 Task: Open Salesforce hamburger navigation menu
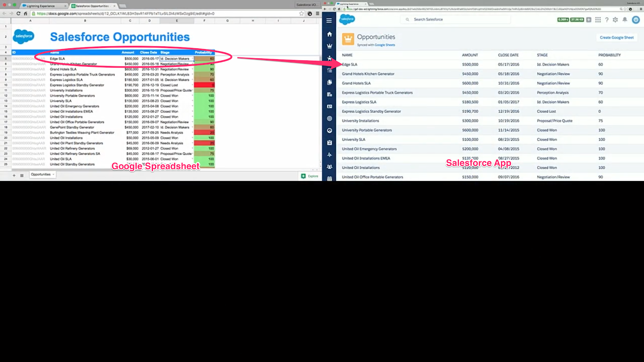click(329, 21)
